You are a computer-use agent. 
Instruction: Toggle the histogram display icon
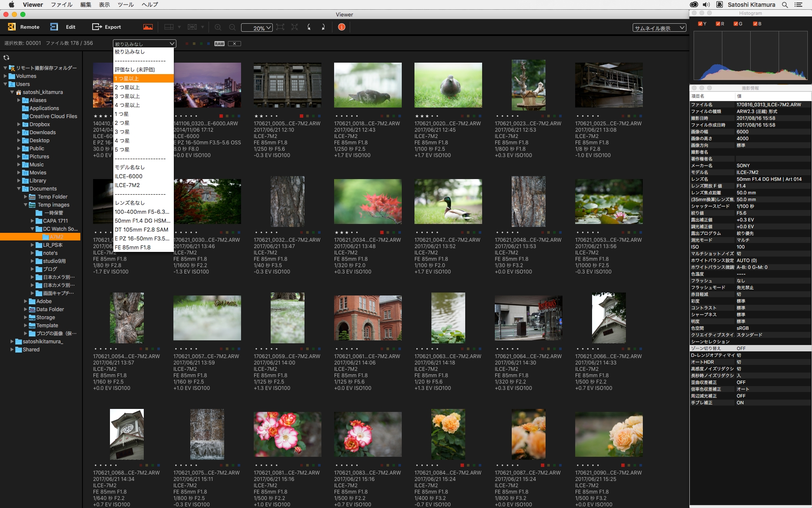tap(148, 27)
